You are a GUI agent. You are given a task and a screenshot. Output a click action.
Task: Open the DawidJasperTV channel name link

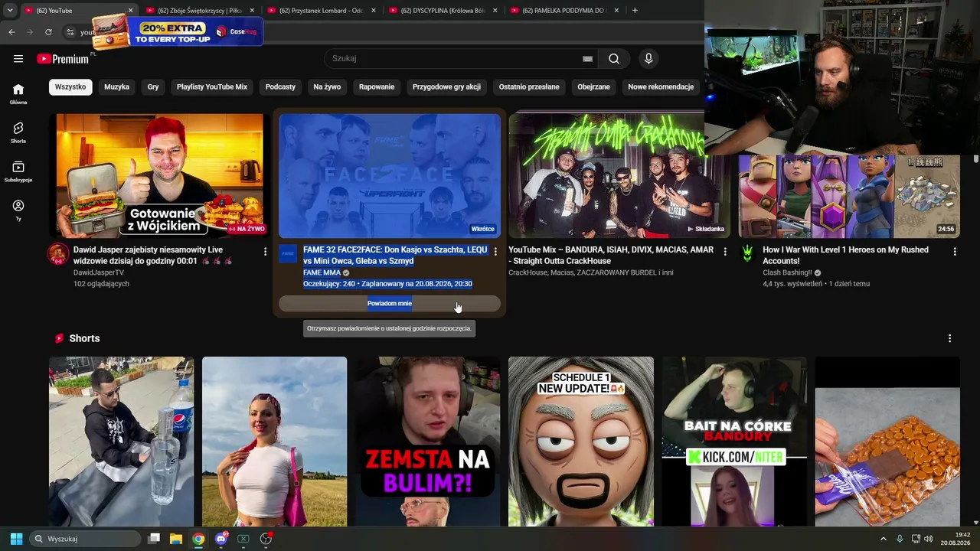tap(99, 272)
